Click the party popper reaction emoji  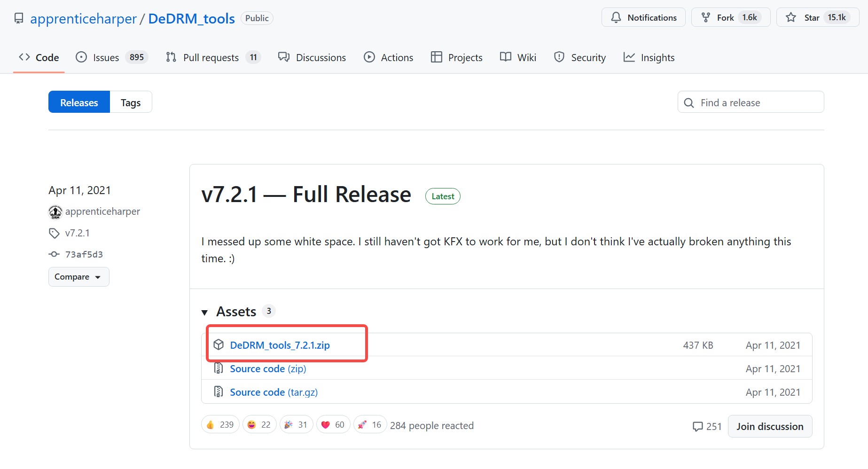pos(289,425)
